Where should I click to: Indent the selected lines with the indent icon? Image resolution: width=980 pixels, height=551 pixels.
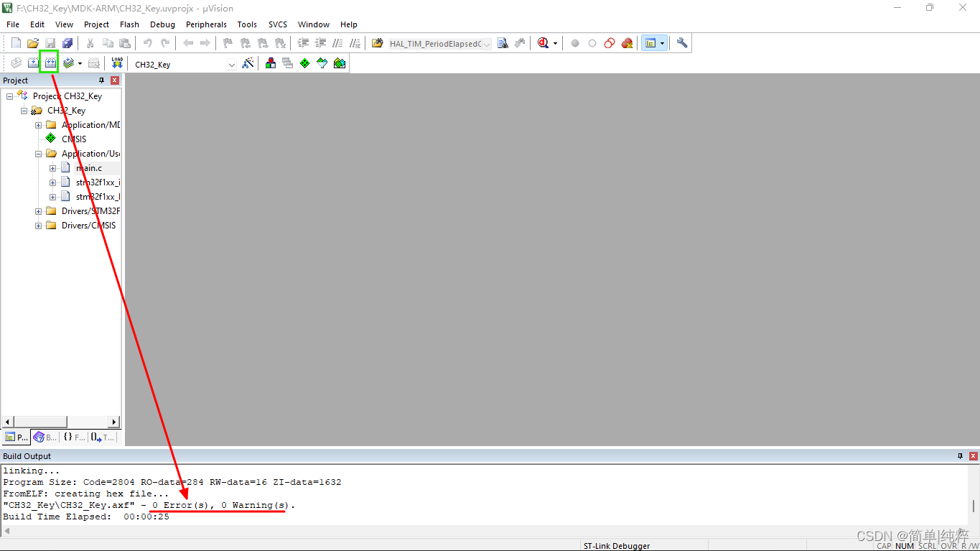[303, 43]
